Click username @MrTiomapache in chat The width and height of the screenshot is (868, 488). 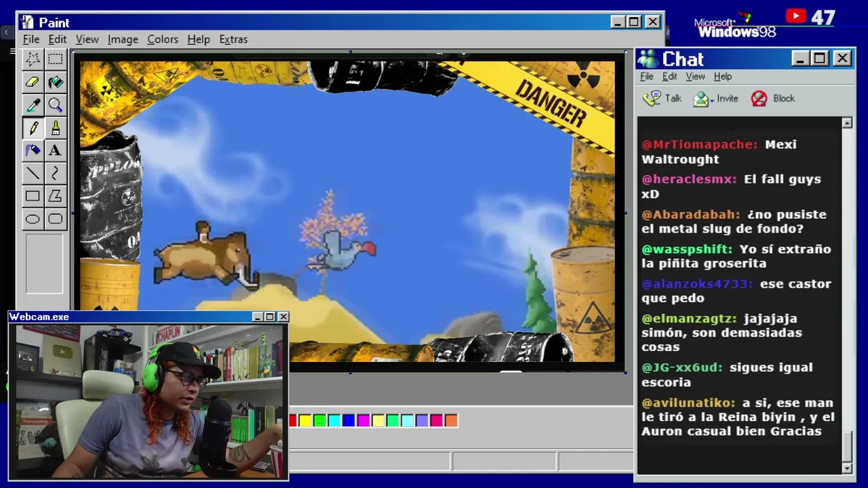coord(700,144)
